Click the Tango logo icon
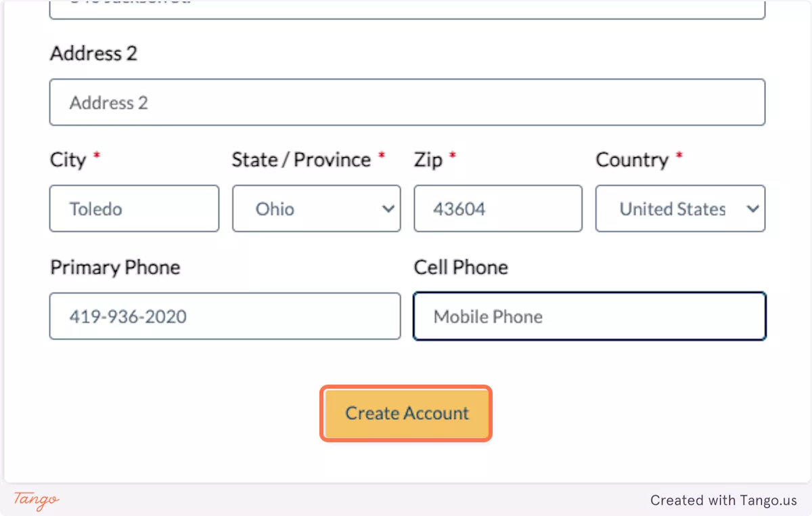 point(37,500)
